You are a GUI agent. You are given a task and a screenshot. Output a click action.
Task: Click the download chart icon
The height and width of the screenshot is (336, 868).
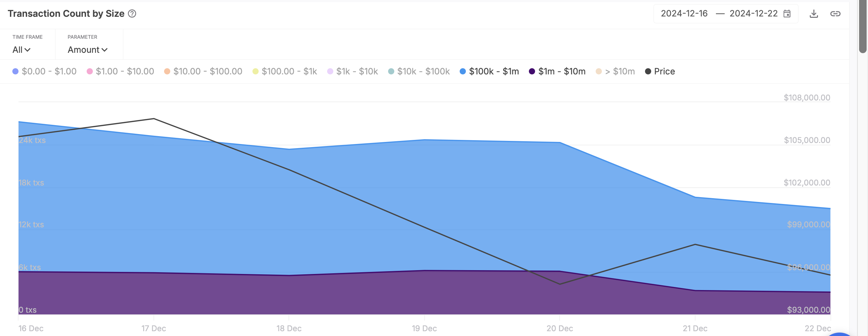[814, 13]
